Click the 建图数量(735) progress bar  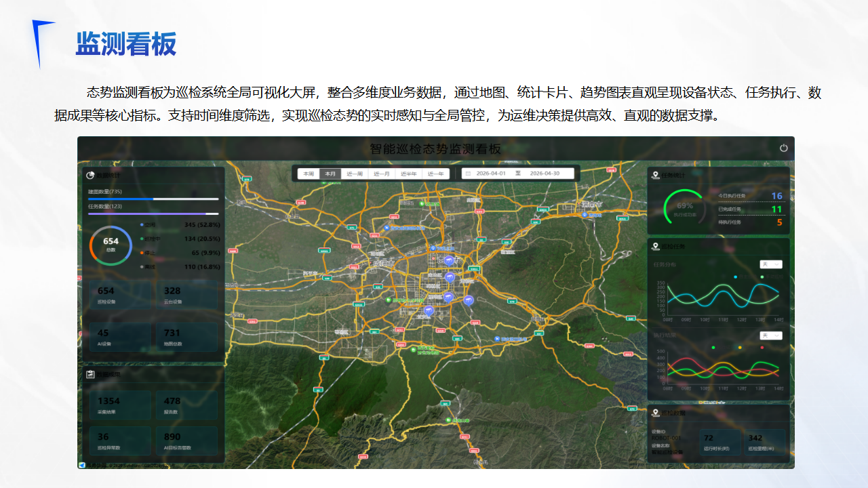[153, 199]
